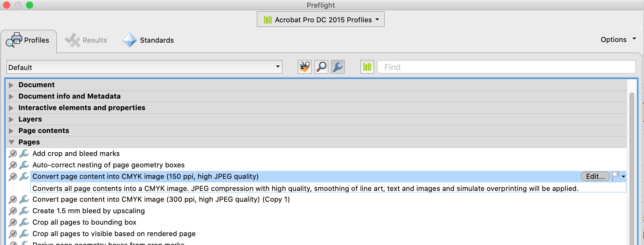Click the Find search field

(x=507, y=67)
